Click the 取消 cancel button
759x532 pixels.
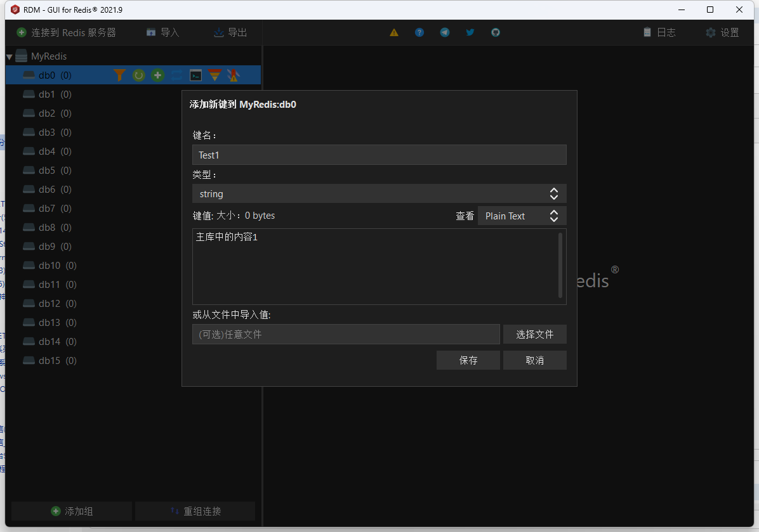[x=534, y=360]
